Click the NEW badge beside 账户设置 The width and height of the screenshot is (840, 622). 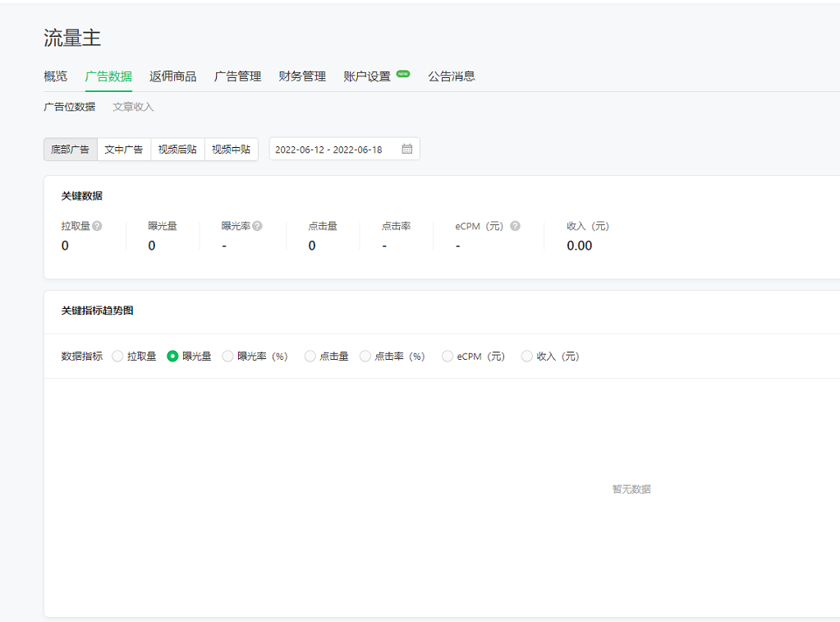tap(402, 74)
